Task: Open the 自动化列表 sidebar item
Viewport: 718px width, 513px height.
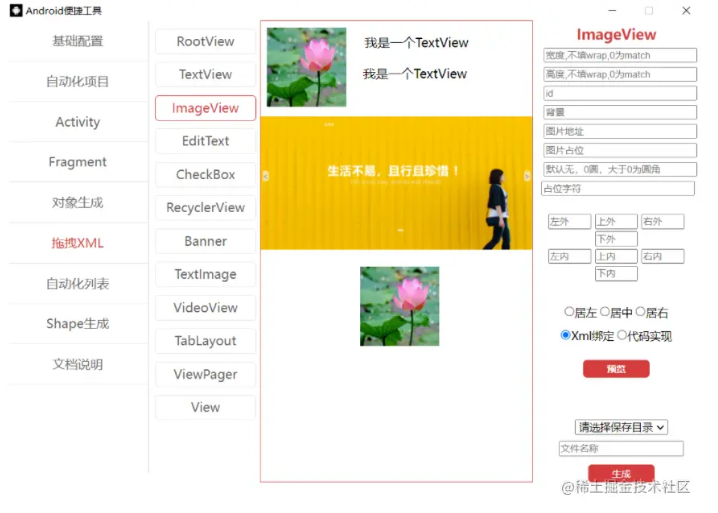Action: (x=77, y=284)
